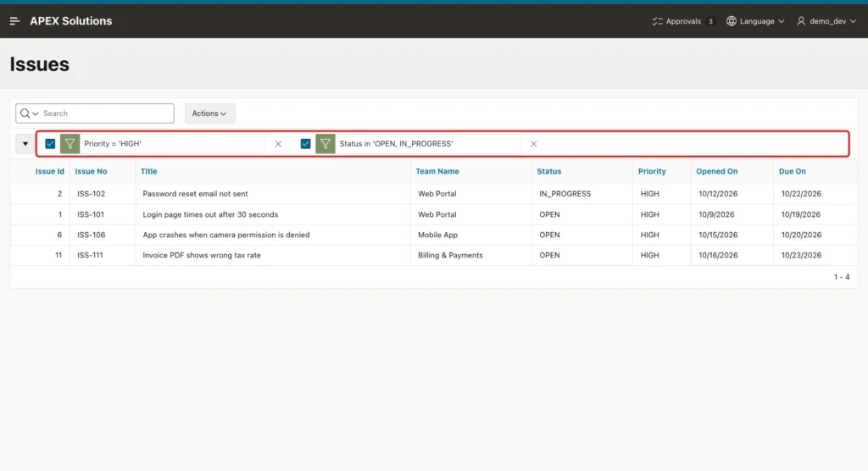Viewport: 868px width, 471px height.
Task: Click the Due On column header
Action: click(793, 172)
